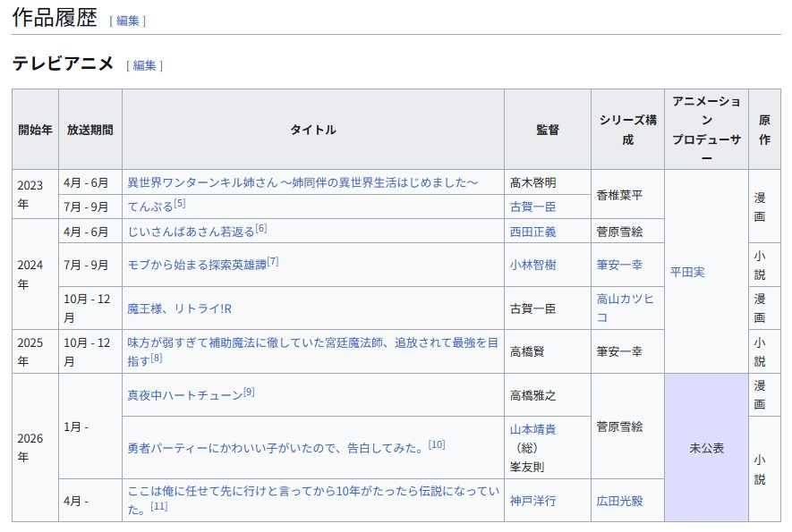Click footnote reference 5 after てんぷる

(180, 204)
